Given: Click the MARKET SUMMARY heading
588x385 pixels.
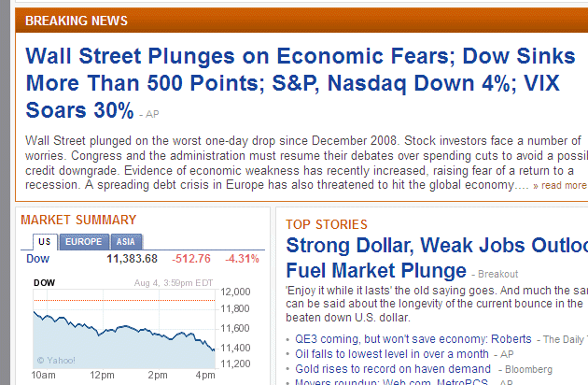Looking at the screenshot, I should pyautogui.click(x=78, y=220).
